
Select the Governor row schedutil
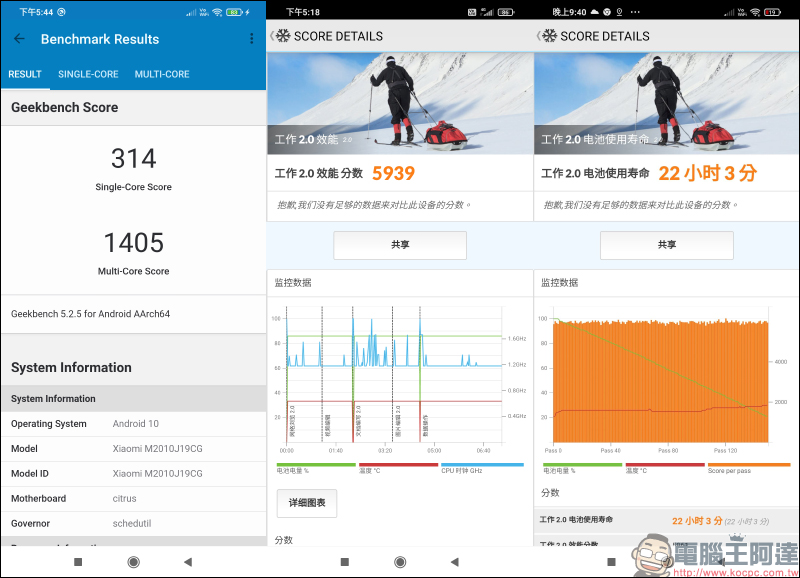tap(134, 524)
